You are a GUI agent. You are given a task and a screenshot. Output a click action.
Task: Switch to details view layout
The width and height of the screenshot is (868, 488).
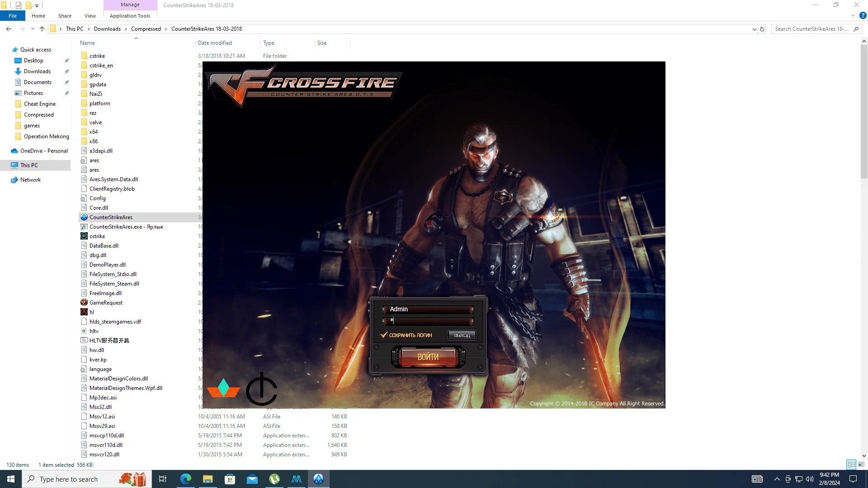[x=851, y=465]
